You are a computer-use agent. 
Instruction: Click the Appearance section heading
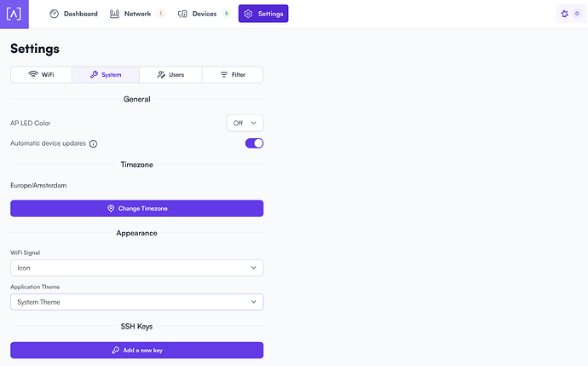tap(137, 233)
